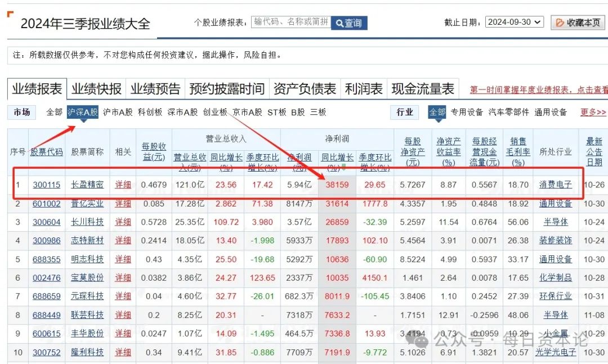This screenshot has width=608, height=364.
Task: Filter market by 沪市A股
Action: point(118,113)
